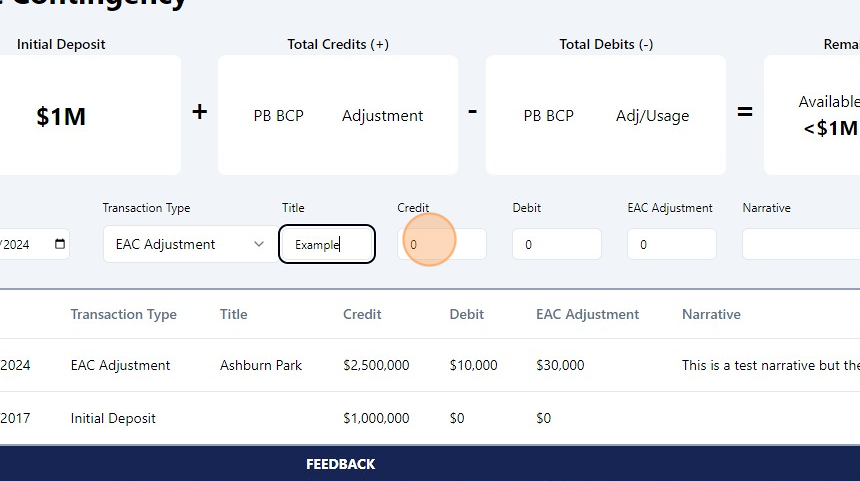Click Adjustment in the Total Credits card

tap(382, 116)
